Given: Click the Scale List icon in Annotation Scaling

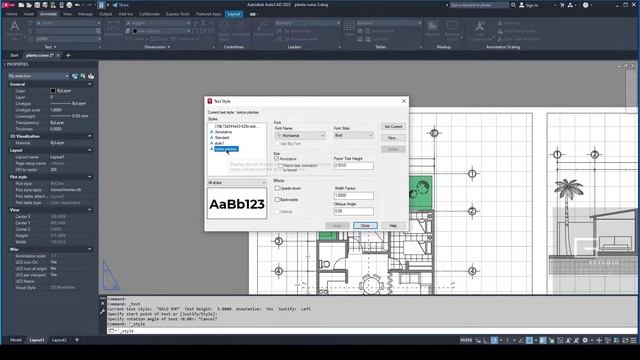Looking at the screenshot, I should [500, 23].
